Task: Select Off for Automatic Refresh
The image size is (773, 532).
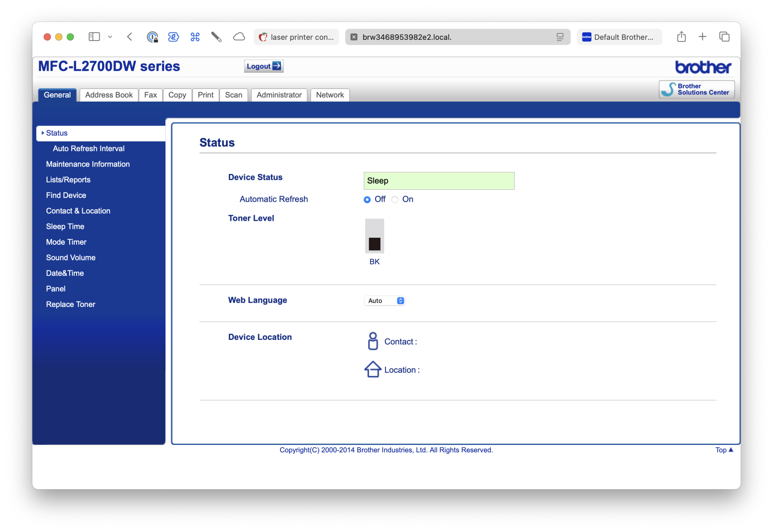Action: tap(367, 199)
